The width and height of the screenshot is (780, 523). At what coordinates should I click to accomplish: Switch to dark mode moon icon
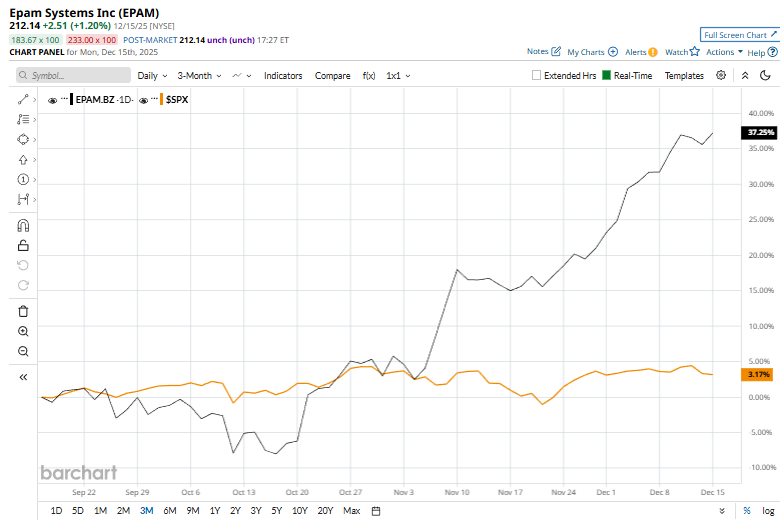(x=766, y=75)
